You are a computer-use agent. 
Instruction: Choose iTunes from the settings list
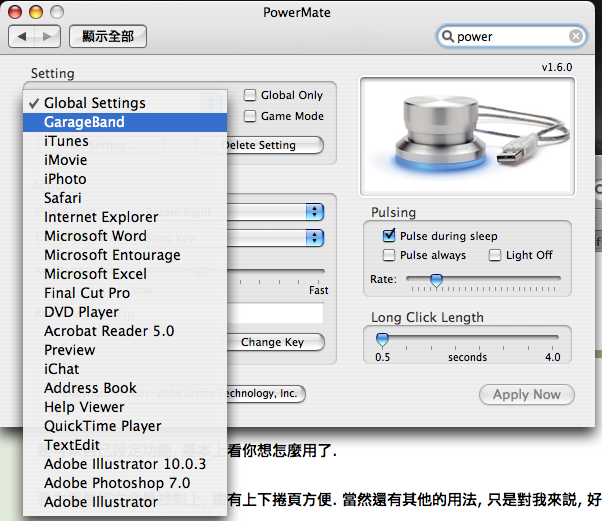[x=125, y=141]
